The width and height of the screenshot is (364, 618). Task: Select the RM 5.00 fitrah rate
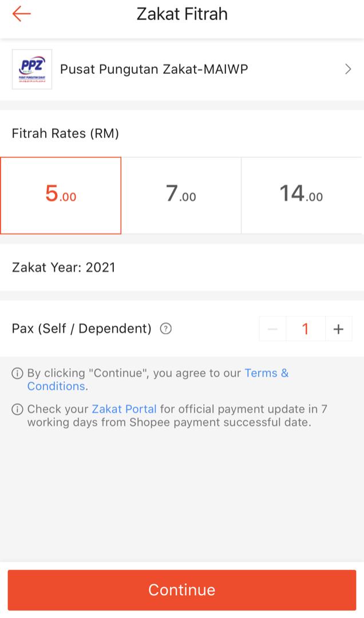pos(61,195)
